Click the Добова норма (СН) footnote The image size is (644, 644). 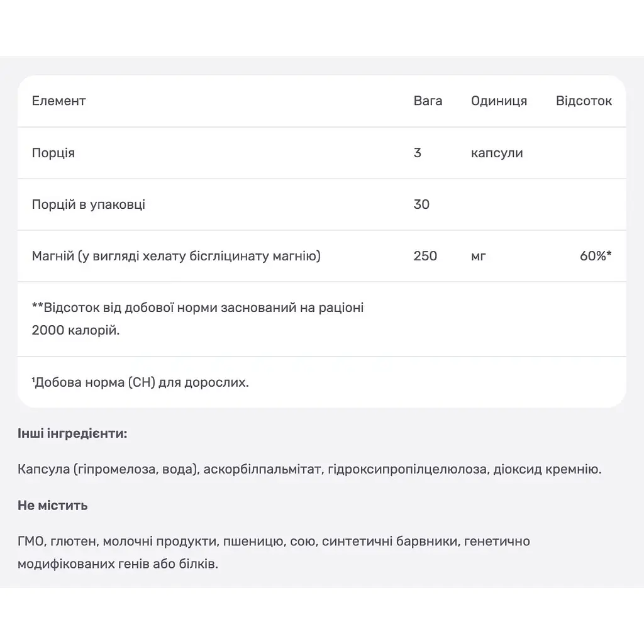(x=140, y=382)
